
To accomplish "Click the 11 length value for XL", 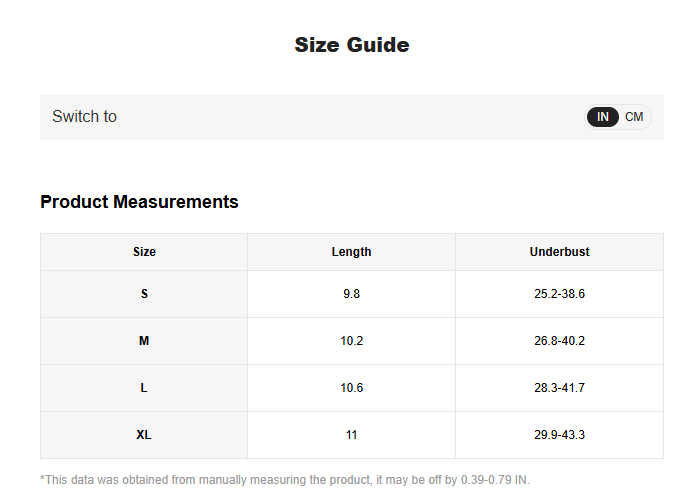I will pos(351,435).
